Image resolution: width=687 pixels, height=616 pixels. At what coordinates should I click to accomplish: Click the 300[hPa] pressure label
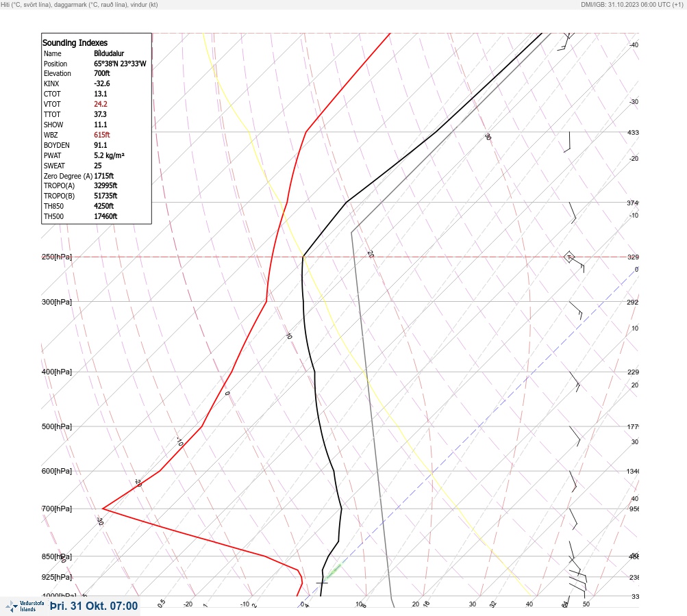[x=57, y=302]
